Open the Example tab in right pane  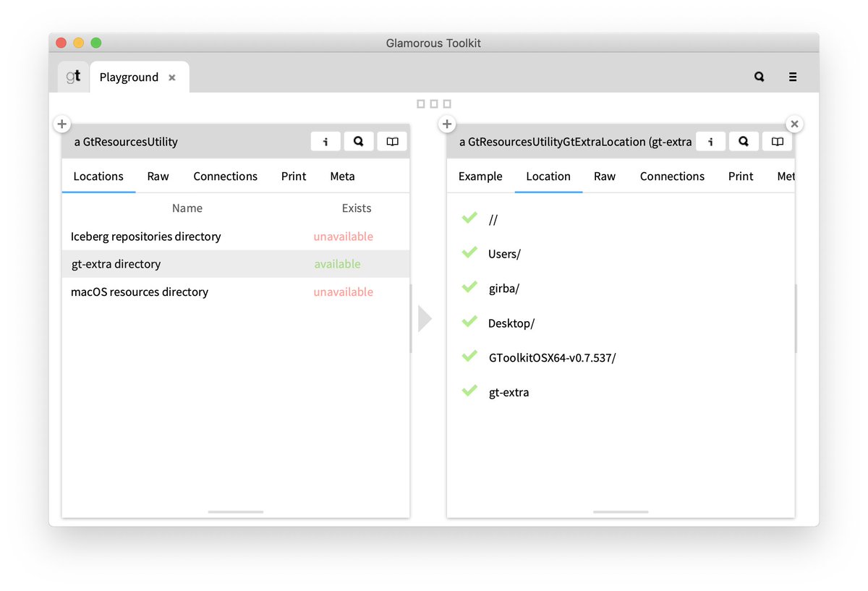480,177
